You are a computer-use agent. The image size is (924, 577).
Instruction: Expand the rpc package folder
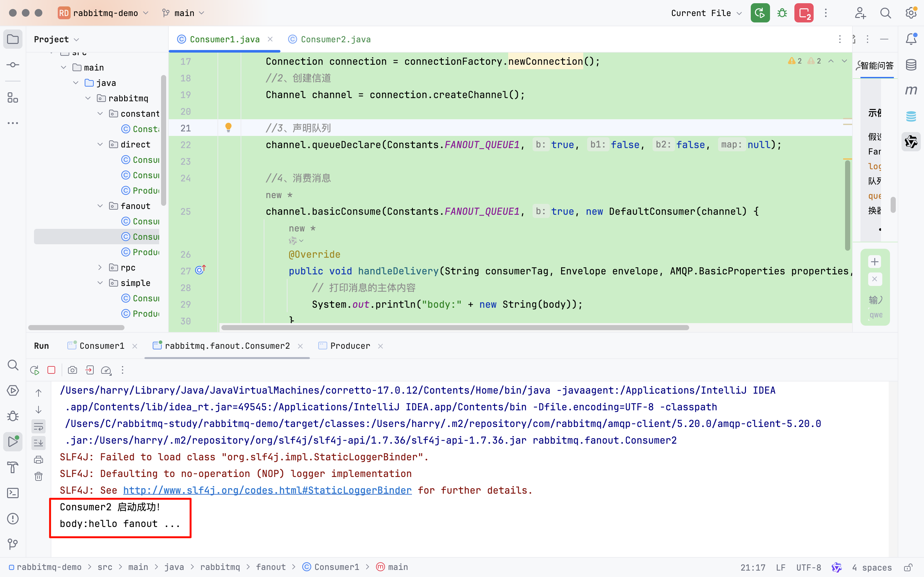coord(100,268)
